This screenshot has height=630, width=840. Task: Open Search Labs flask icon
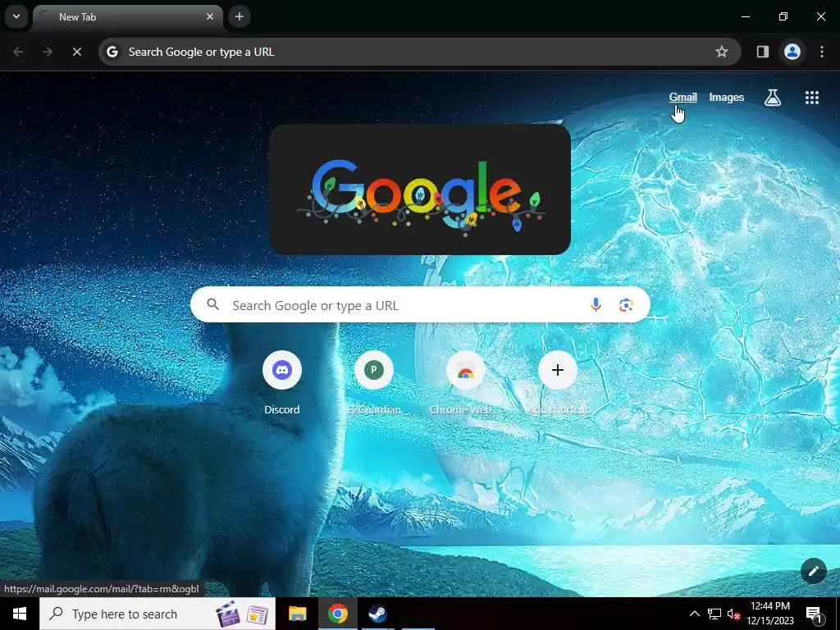[773, 98]
